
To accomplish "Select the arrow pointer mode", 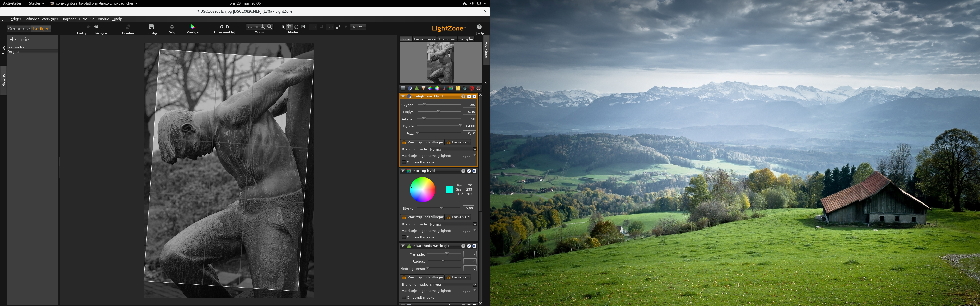I will [x=284, y=27].
